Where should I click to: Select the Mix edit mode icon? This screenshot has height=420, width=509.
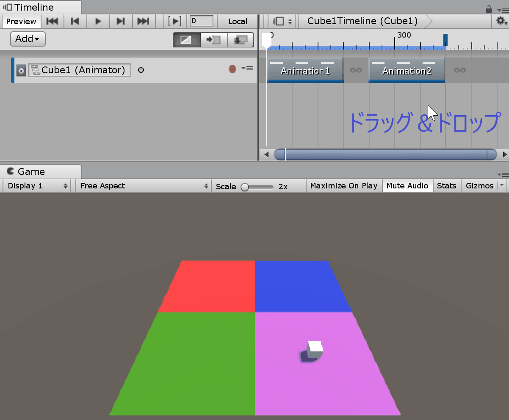tap(186, 39)
